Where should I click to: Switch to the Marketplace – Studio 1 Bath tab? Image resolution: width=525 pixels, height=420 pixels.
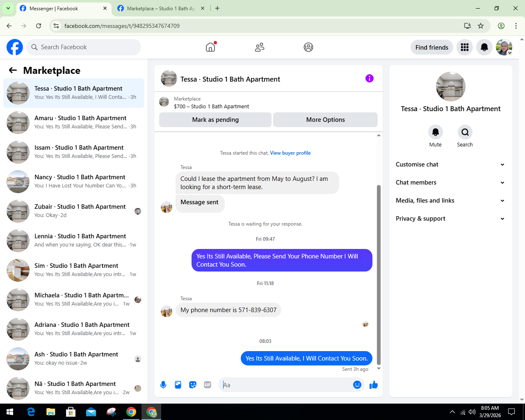(161, 9)
